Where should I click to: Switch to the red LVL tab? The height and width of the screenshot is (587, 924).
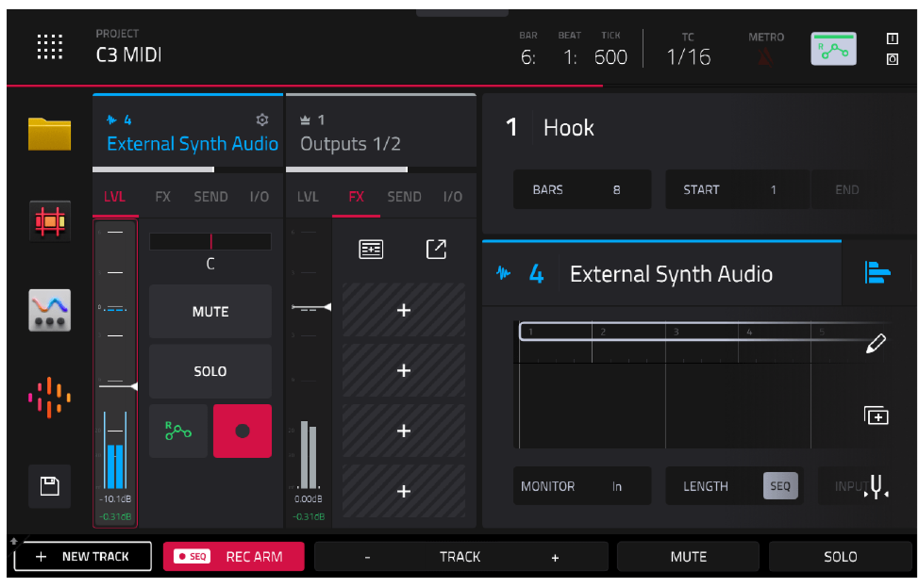click(x=115, y=197)
